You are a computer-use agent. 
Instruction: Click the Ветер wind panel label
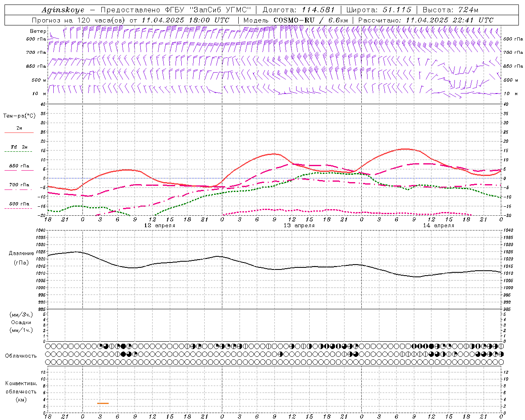(38, 31)
